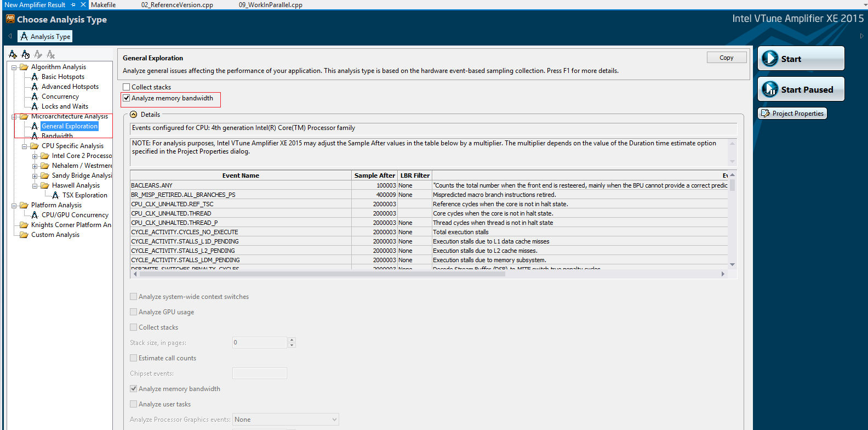This screenshot has height=430, width=868.
Task: Close the New Amplifier Result tab
Action: point(83,4)
